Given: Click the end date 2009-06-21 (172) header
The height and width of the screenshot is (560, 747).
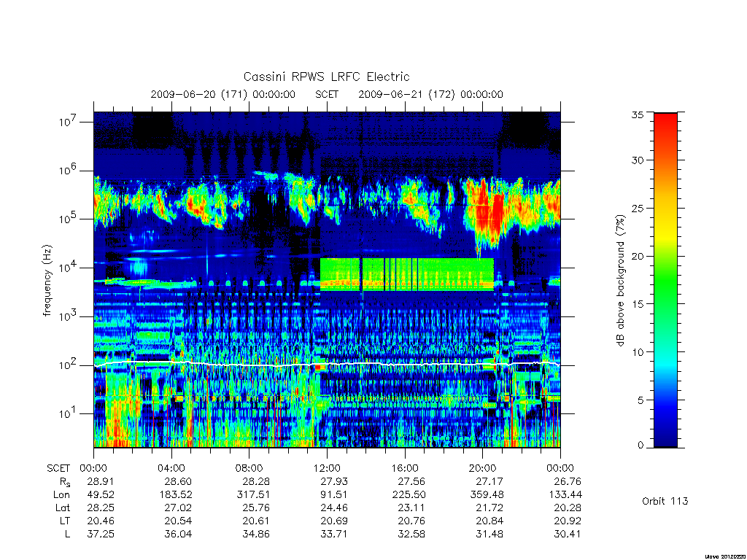Looking at the screenshot, I should tap(430, 94).
